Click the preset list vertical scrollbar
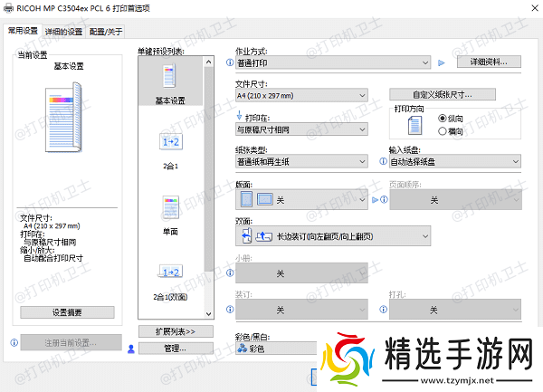Image resolution: width=543 pixels, height=392 pixels. tap(210, 163)
